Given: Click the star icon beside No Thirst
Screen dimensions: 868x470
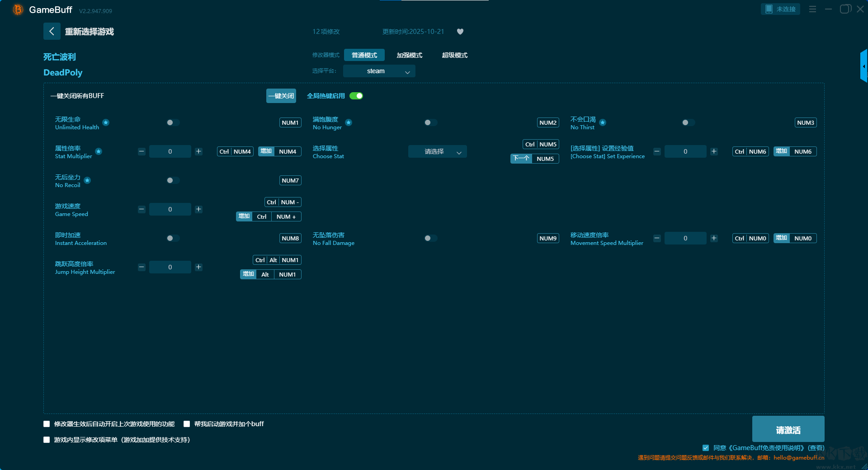Looking at the screenshot, I should pos(603,122).
